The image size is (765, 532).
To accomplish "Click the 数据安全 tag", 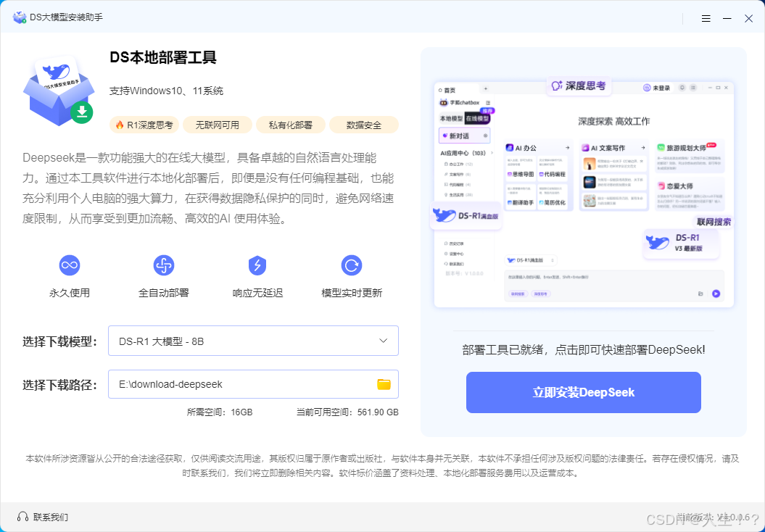I will click(364, 125).
